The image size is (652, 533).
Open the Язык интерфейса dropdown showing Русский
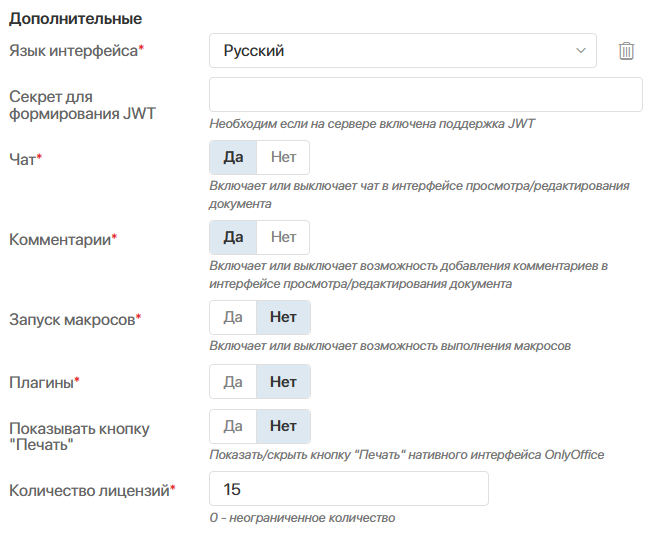(x=403, y=51)
